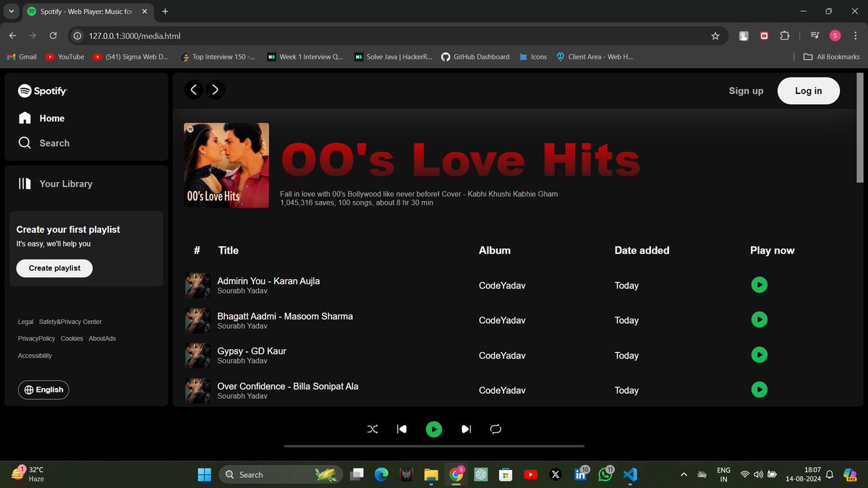The width and height of the screenshot is (868, 488).
Task: Toggle shuffle in the player bar
Action: (x=373, y=429)
